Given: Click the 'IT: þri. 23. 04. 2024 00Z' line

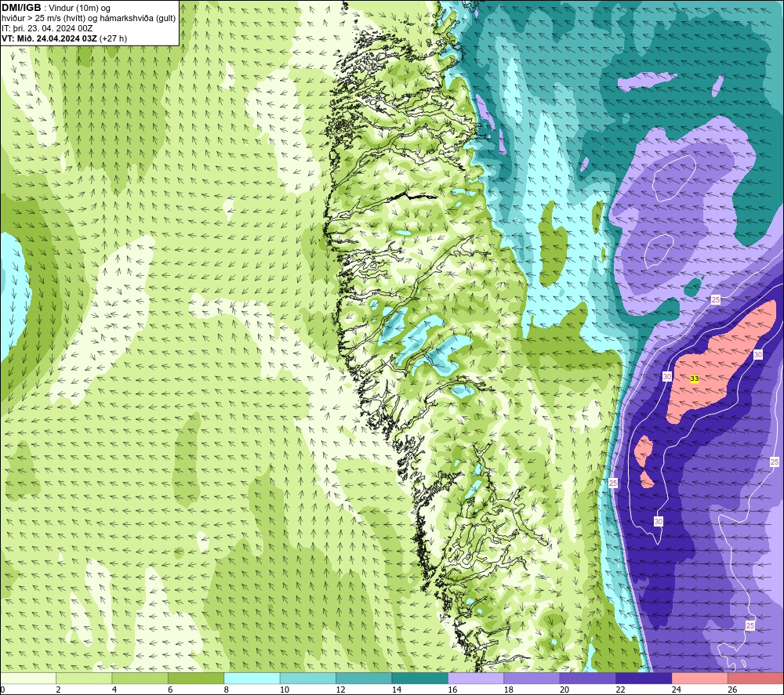Looking at the screenshot, I should click(47, 28).
